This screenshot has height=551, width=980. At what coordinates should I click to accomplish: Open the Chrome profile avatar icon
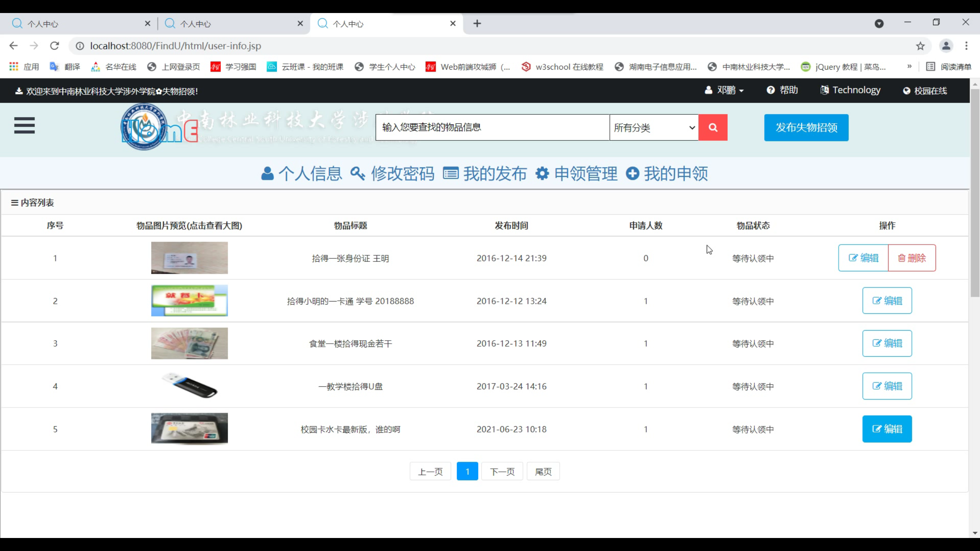(946, 46)
